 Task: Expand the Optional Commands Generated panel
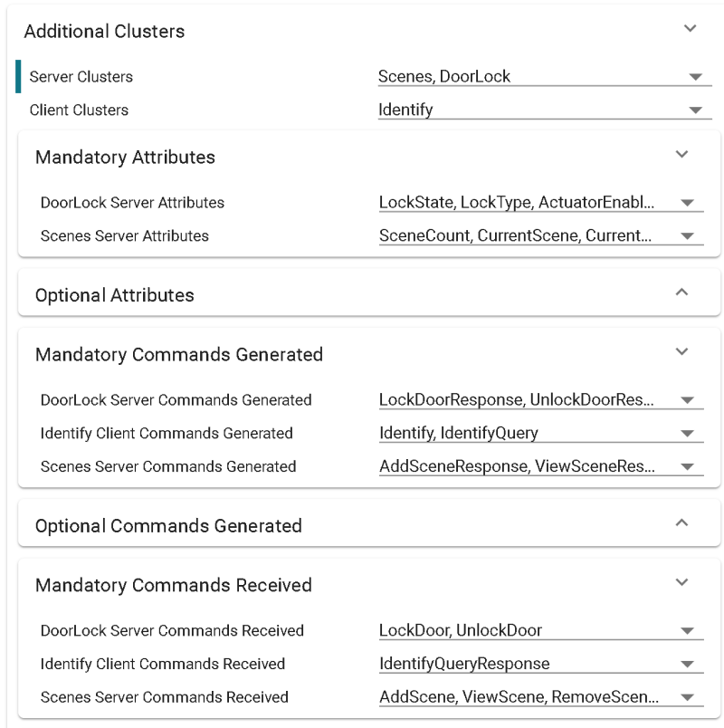[x=682, y=523]
